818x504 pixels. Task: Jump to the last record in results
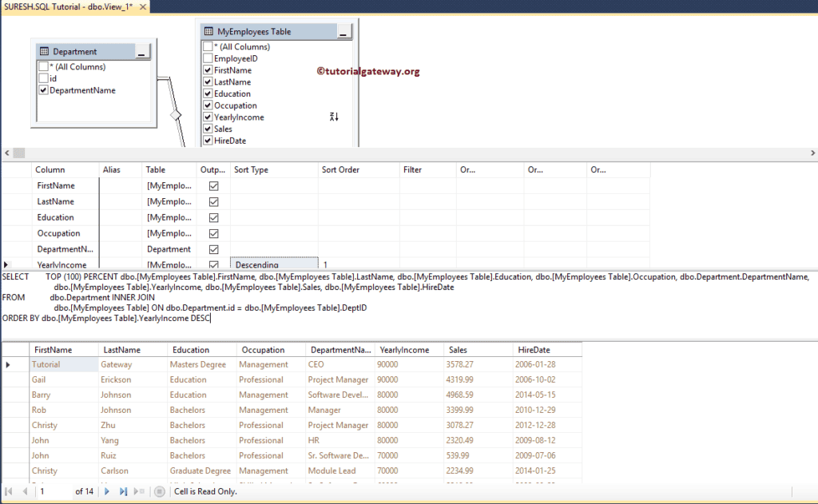pos(124,491)
